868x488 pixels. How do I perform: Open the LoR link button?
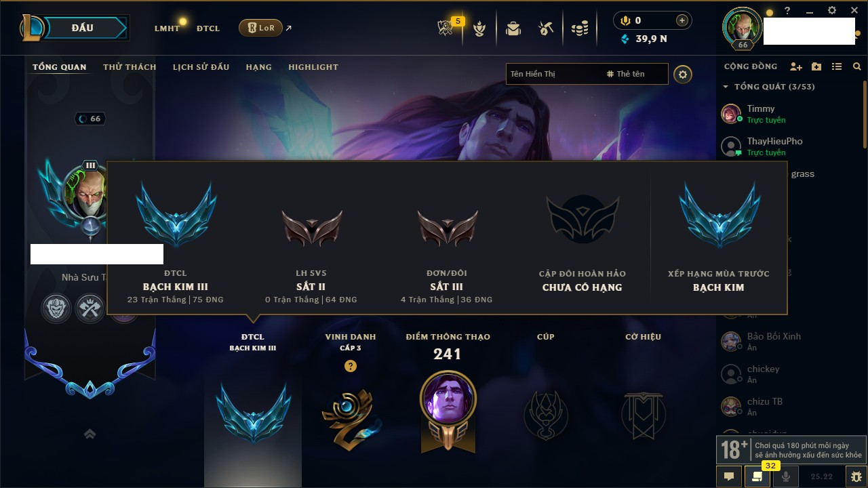click(x=260, y=28)
